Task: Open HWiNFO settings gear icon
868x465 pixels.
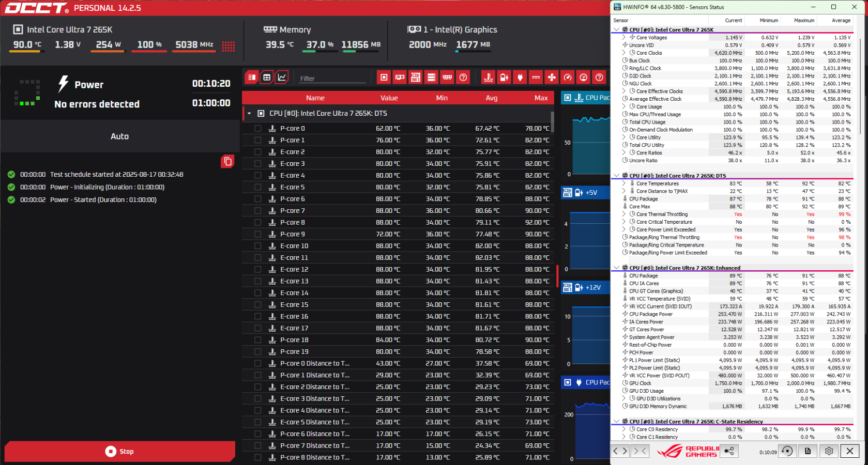Action: point(829,451)
